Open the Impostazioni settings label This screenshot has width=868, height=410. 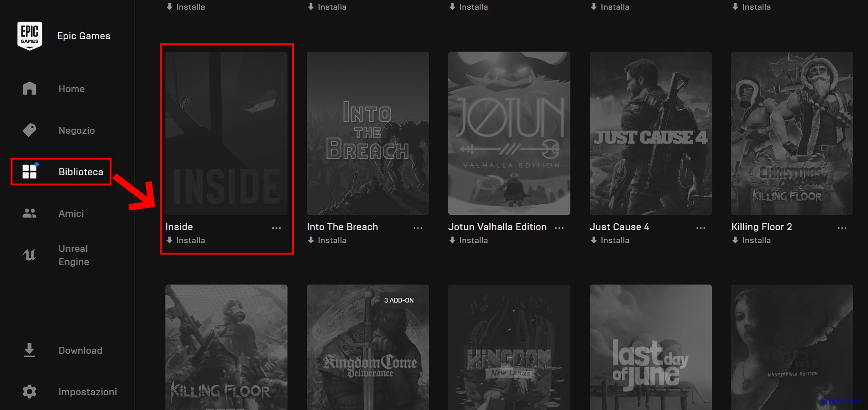click(x=88, y=392)
